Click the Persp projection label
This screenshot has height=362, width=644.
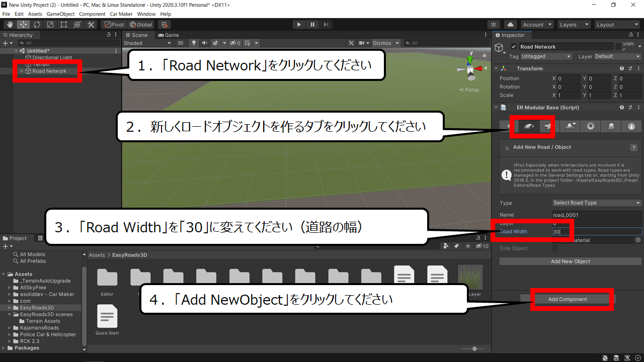pos(468,89)
